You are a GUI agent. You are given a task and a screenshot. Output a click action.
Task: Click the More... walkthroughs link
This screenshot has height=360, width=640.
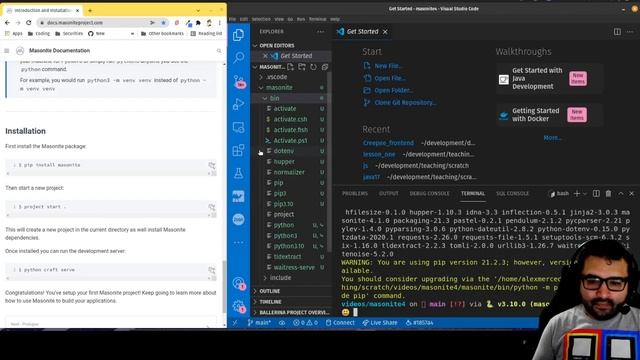pyautogui.click(x=552, y=138)
